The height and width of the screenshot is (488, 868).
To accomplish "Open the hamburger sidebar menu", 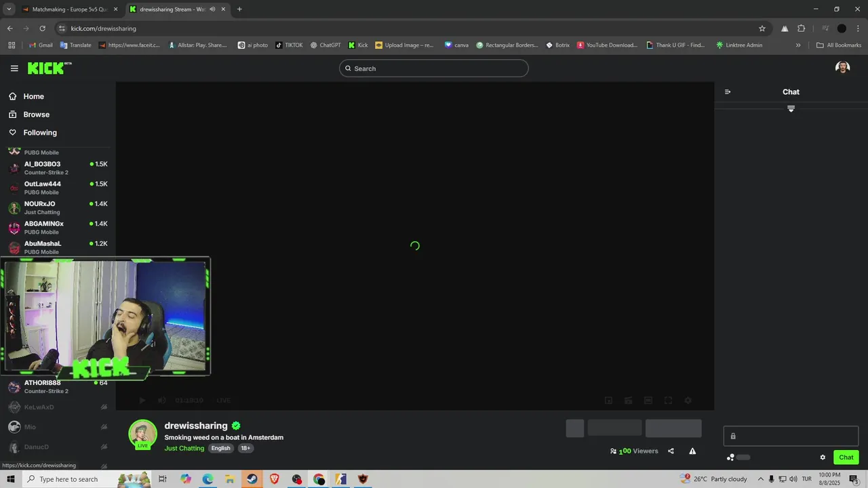I will 14,68.
